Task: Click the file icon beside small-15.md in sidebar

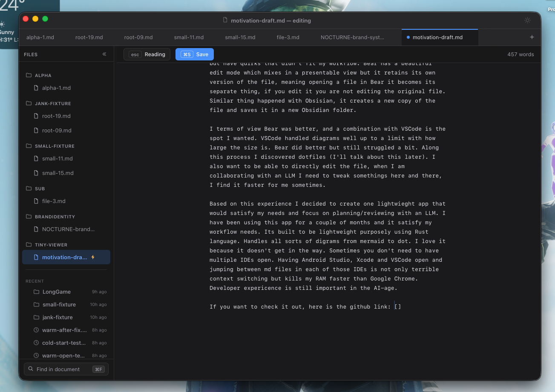Action: tap(36, 173)
